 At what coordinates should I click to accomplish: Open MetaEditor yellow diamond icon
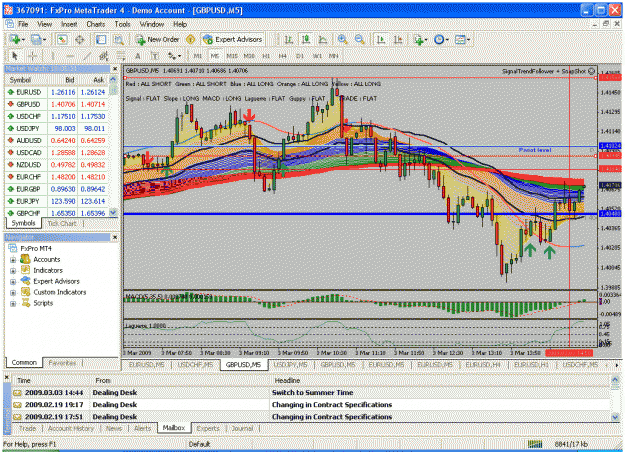pos(191,39)
